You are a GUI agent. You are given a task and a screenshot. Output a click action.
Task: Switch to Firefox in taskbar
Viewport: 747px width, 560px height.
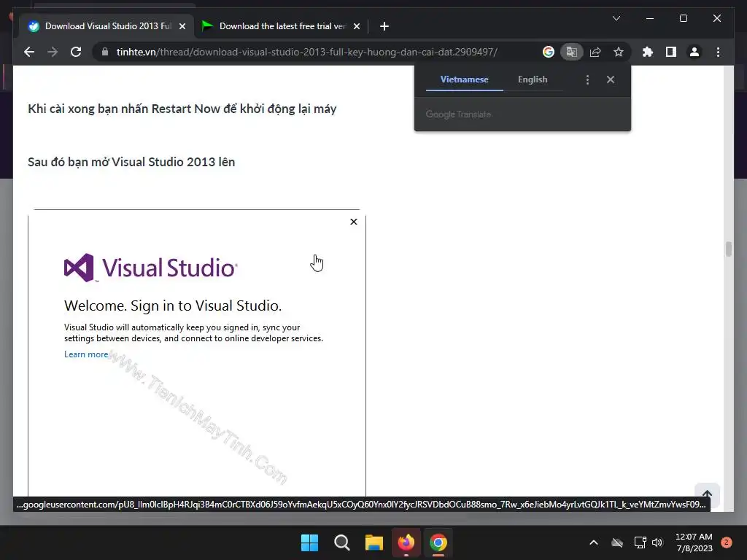coord(406,542)
